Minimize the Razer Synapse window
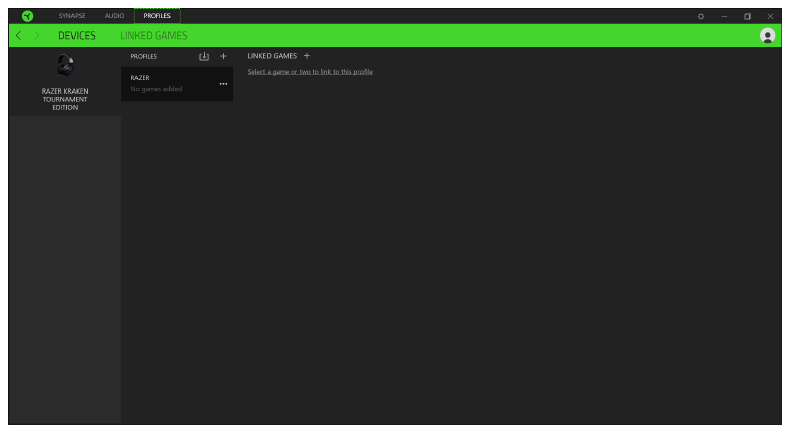Viewport: 800px width, 434px height. click(x=724, y=16)
